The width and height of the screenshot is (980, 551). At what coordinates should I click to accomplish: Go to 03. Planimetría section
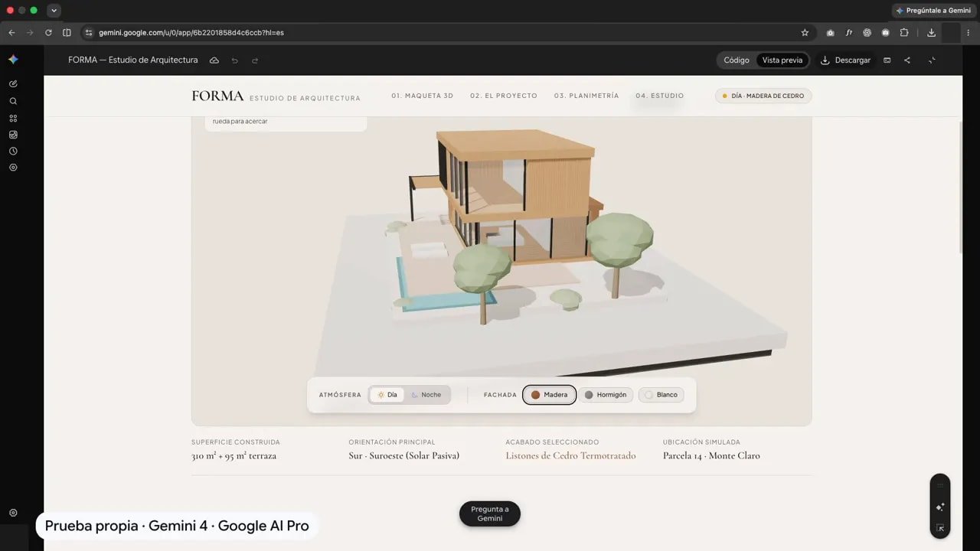[586, 96]
